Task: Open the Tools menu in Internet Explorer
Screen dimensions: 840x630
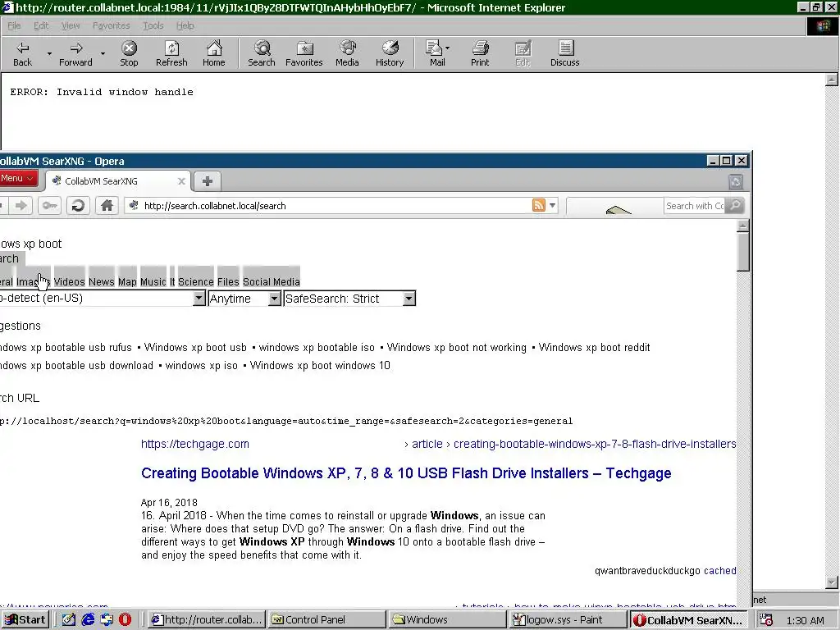Action: [153, 25]
